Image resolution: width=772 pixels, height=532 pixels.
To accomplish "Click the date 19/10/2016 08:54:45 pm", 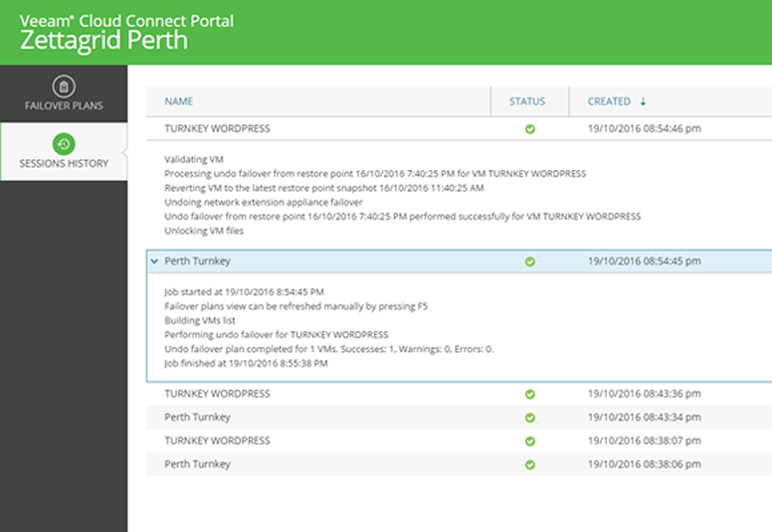I will click(x=644, y=261).
